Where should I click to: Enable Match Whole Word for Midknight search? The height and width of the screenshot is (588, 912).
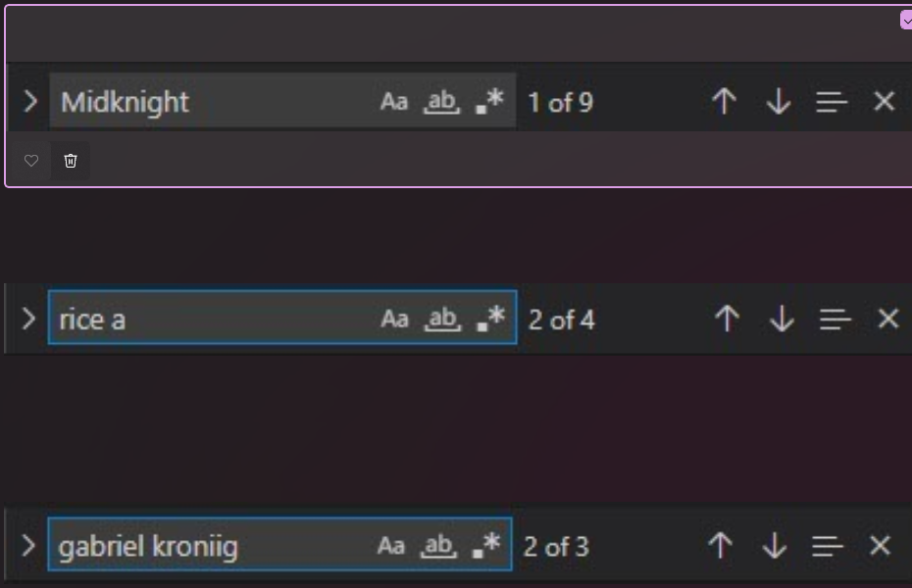pyautogui.click(x=441, y=102)
